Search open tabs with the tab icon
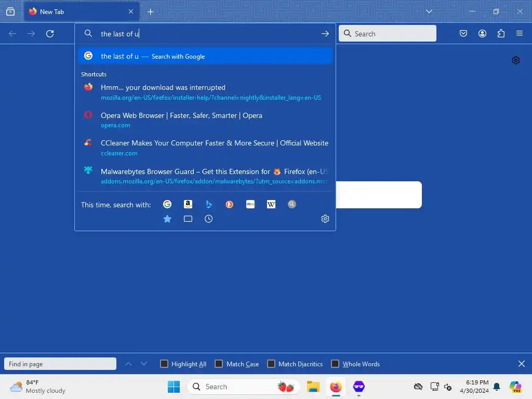This screenshot has width=532, height=399. pyautogui.click(x=188, y=219)
